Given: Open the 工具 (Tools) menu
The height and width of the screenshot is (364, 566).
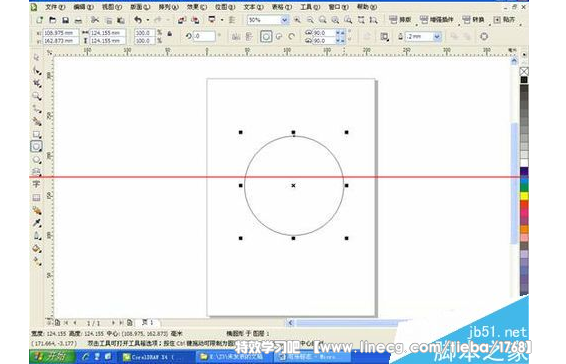Looking at the screenshot, I should coord(310,7).
